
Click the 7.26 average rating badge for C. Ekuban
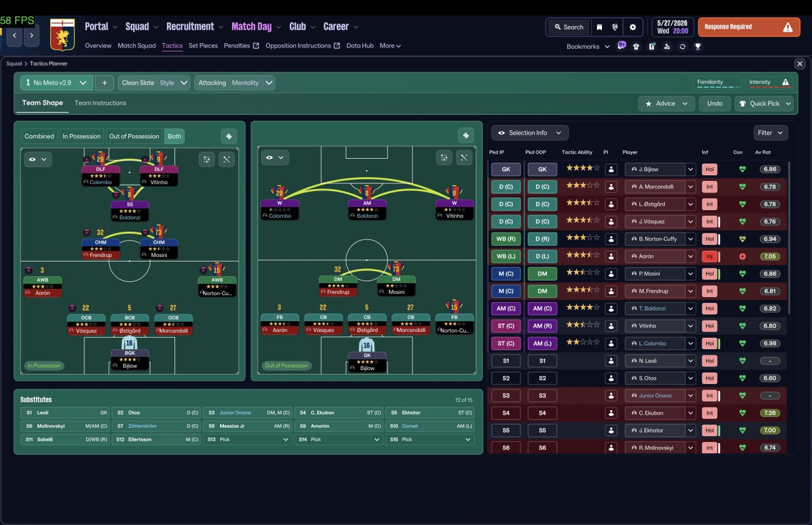[x=769, y=413]
